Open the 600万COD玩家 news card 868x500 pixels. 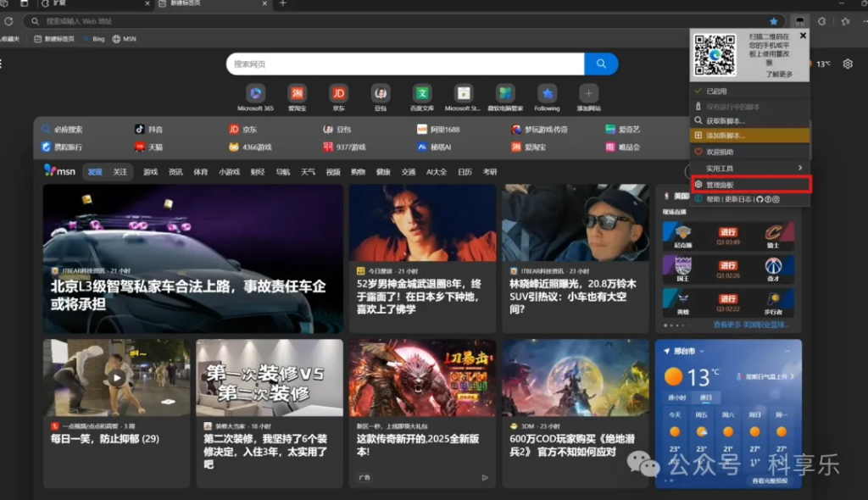[x=576, y=413]
